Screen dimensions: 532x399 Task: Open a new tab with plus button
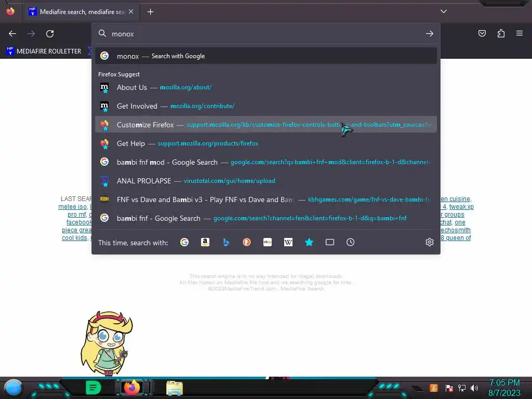tap(150, 12)
